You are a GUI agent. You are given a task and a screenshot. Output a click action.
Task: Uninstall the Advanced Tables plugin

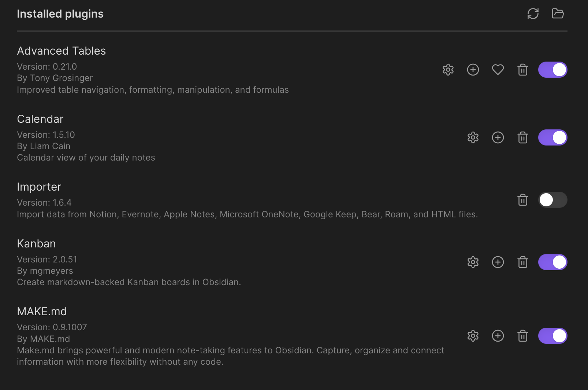click(x=523, y=70)
